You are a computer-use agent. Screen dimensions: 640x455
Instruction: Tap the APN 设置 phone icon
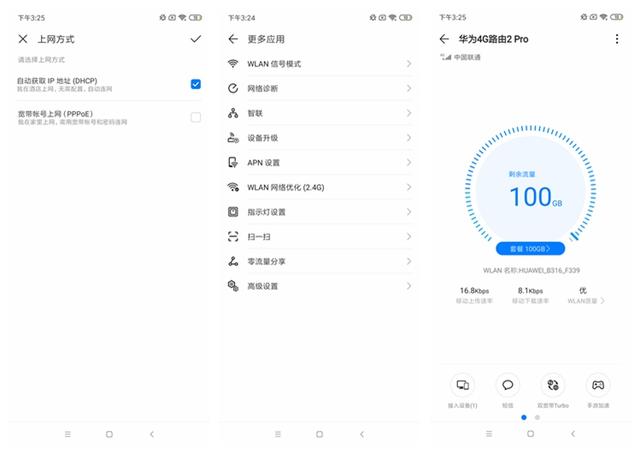click(x=233, y=162)
